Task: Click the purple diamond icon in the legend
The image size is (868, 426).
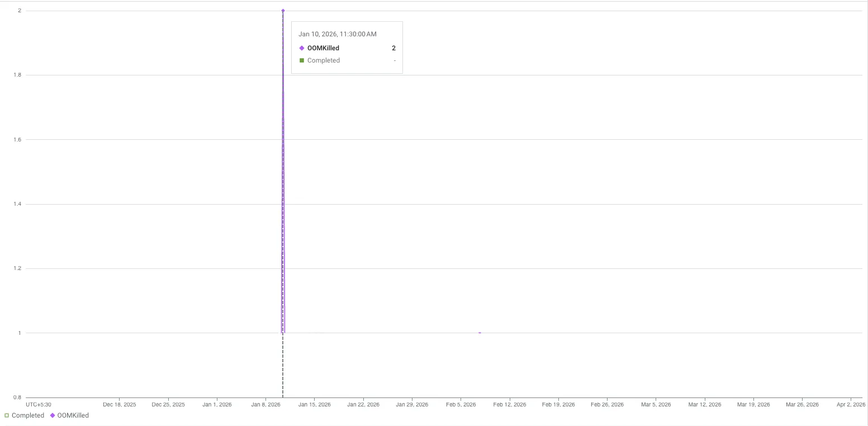Action: [x=53, y=415]
